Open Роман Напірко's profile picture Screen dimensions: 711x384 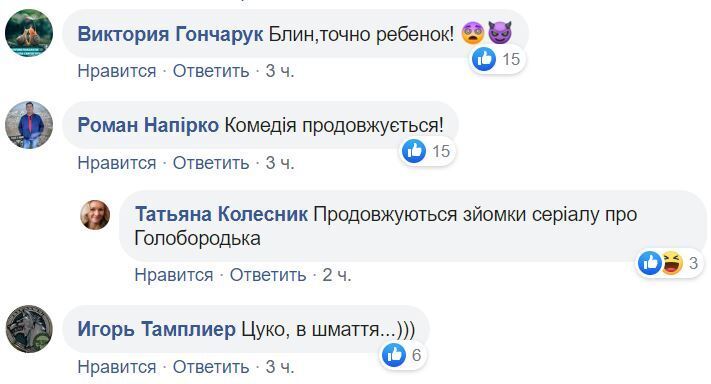(29, 125)
